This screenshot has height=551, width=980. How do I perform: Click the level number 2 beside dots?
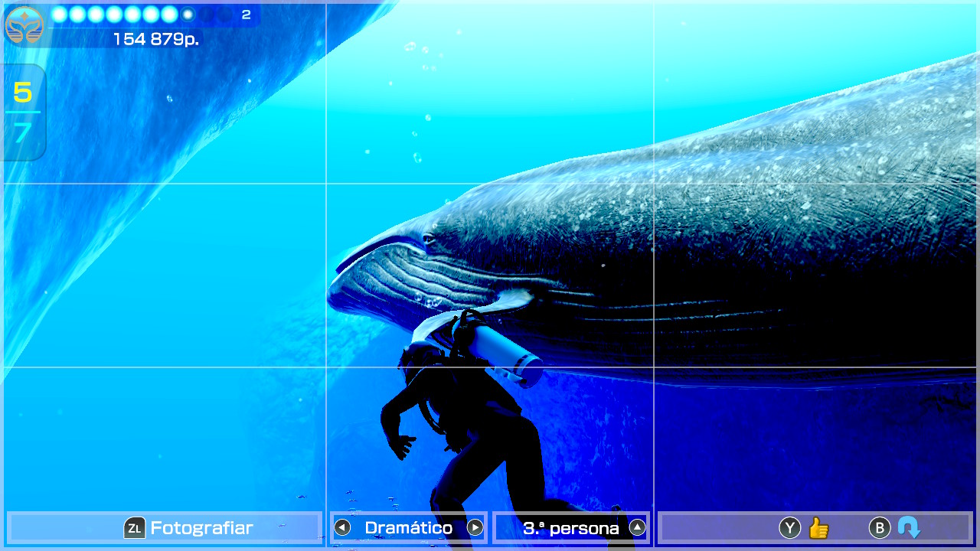[x=246, y=15]
